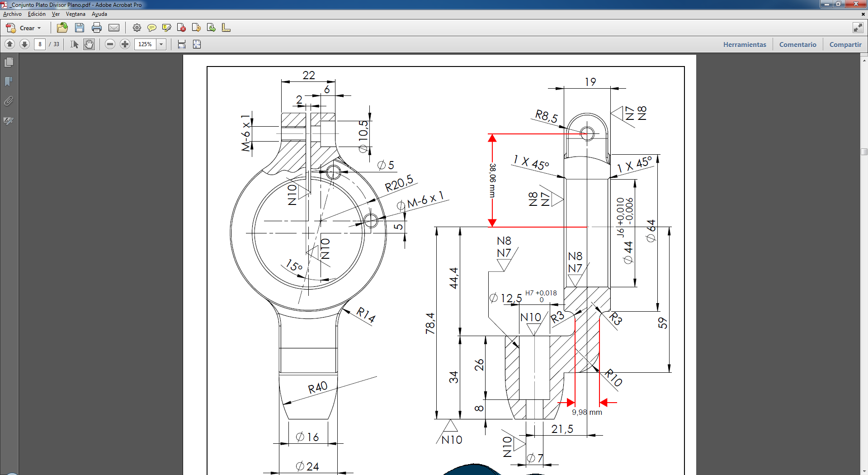Image resolution: width=868 pixels, height=475 pixels.
Task: Open the 125% zoom level dropdown
Action: tap(161, 44)
